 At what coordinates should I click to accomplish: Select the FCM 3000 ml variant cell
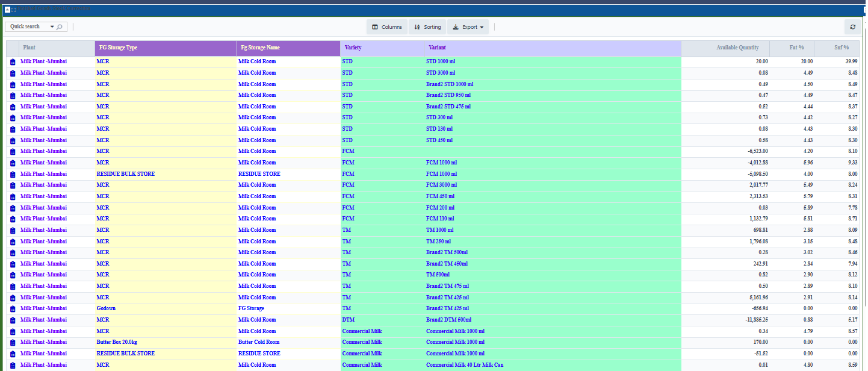(x=441, y=185)
